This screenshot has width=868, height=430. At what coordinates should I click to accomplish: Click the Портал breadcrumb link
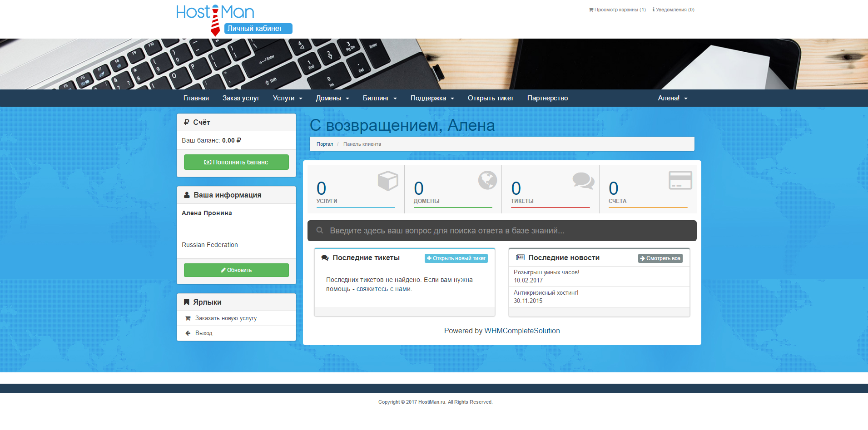pyautogui.click(x=325, y=144)
